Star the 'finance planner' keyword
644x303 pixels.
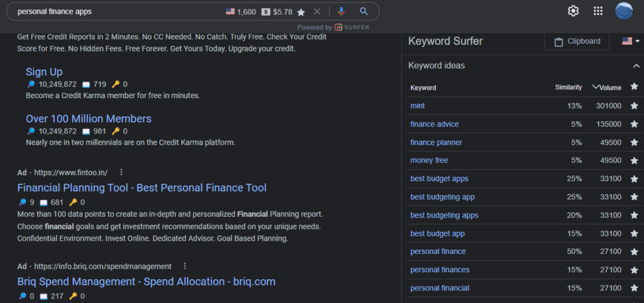[x=634, y=143]
